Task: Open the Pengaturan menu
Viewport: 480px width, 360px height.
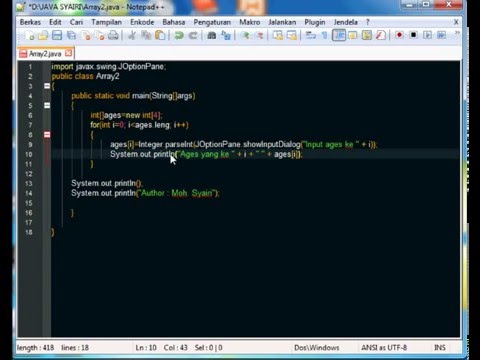Action: tap(212, 22)
